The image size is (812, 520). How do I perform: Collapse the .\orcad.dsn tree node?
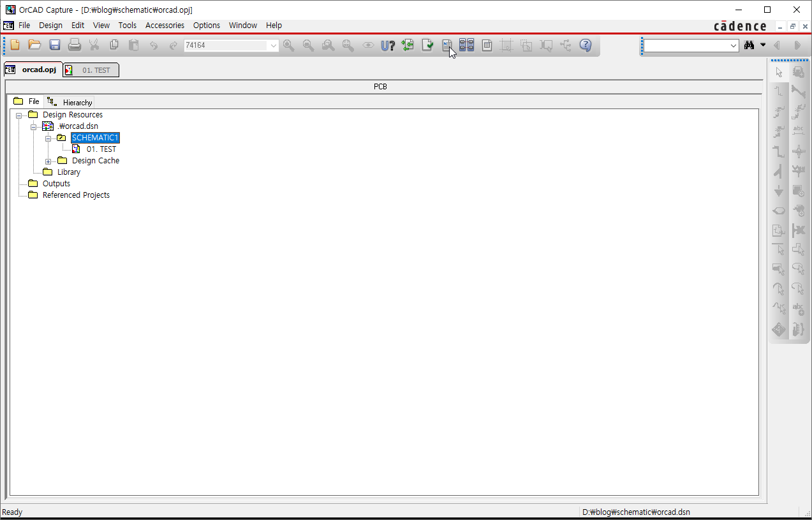point(34,126)
